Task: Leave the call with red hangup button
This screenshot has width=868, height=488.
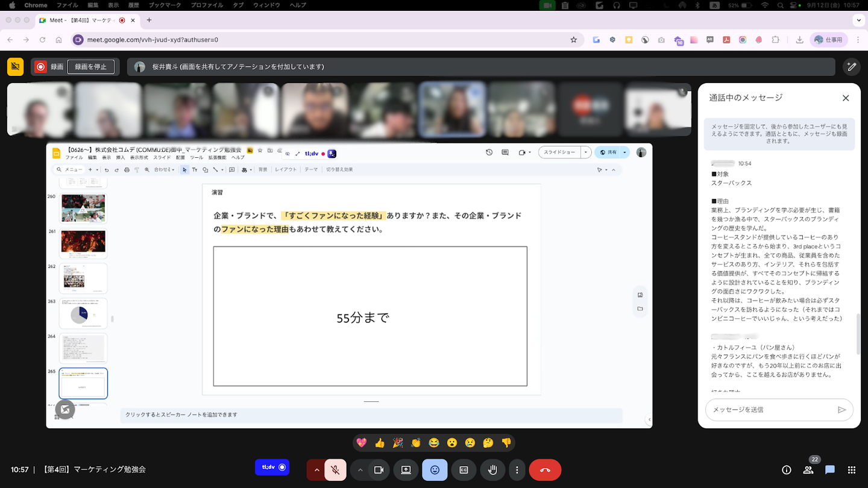Action: click(x=545, y=470)
